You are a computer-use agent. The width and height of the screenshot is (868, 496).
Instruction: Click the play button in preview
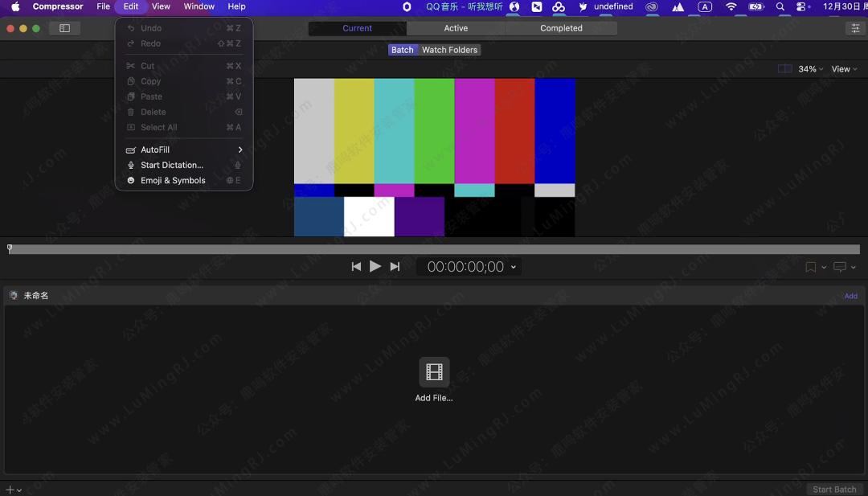point(375,267)
